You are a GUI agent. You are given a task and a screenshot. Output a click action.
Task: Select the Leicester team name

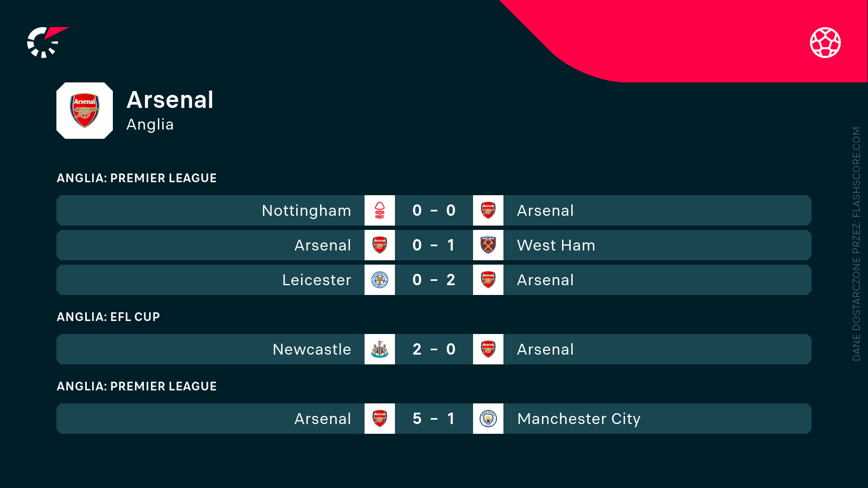317,280
